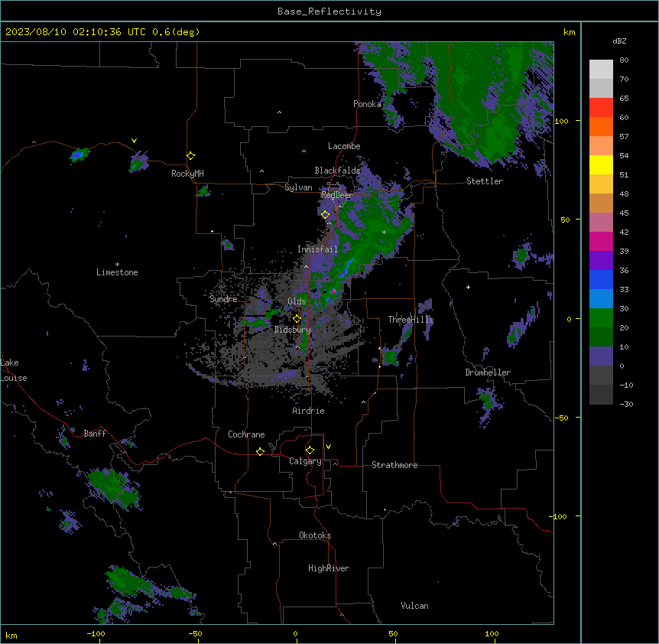
Task: Select the RedDeer label
Action: (336, 195)
